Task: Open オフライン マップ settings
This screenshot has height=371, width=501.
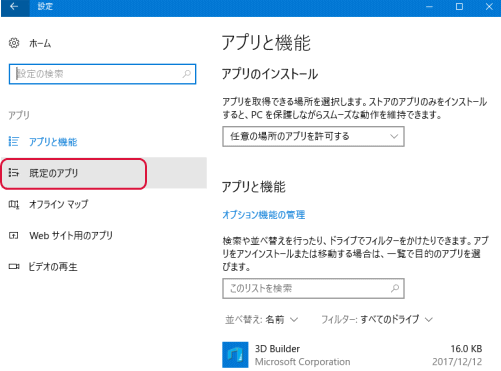Action: coord(59,204)
